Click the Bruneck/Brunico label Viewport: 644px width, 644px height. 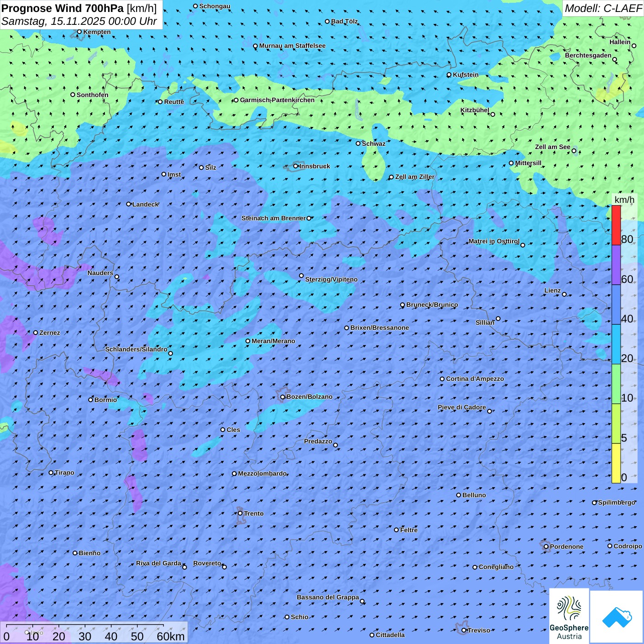[x=432, y=305]
